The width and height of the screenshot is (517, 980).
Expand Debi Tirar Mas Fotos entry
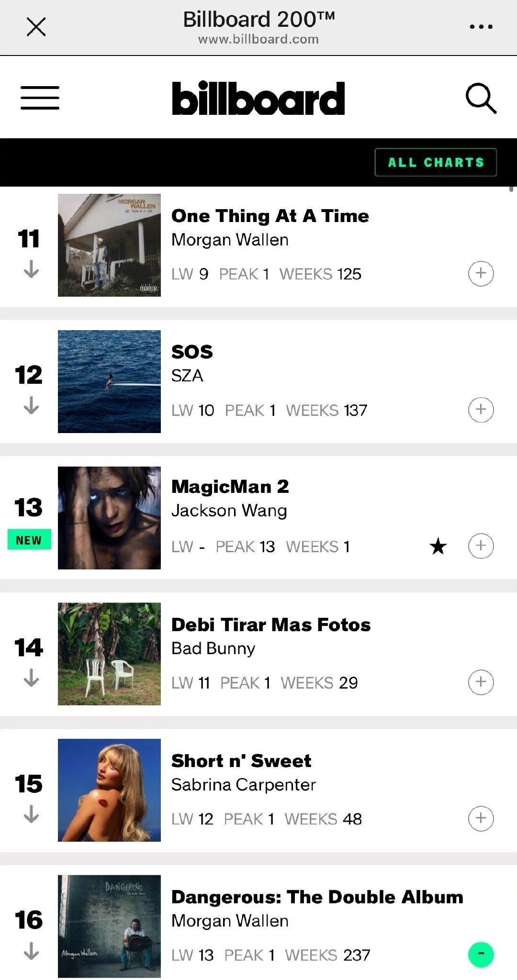481,682
